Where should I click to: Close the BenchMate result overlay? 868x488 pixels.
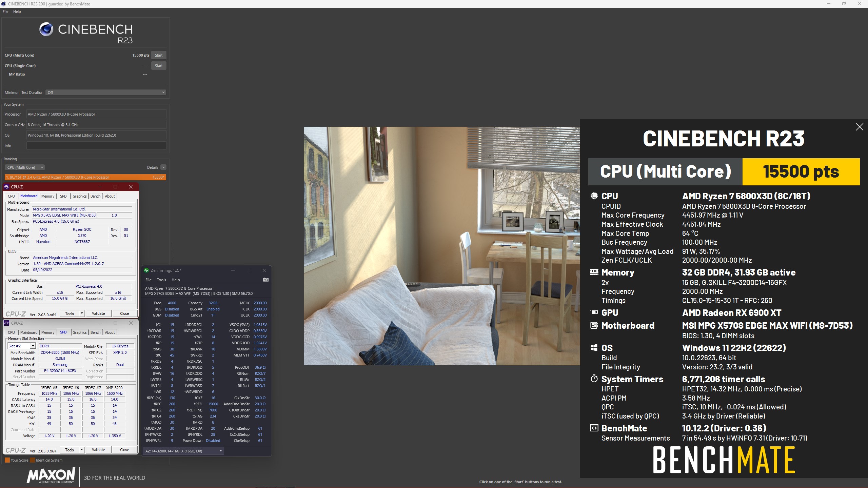pos(859,127)
